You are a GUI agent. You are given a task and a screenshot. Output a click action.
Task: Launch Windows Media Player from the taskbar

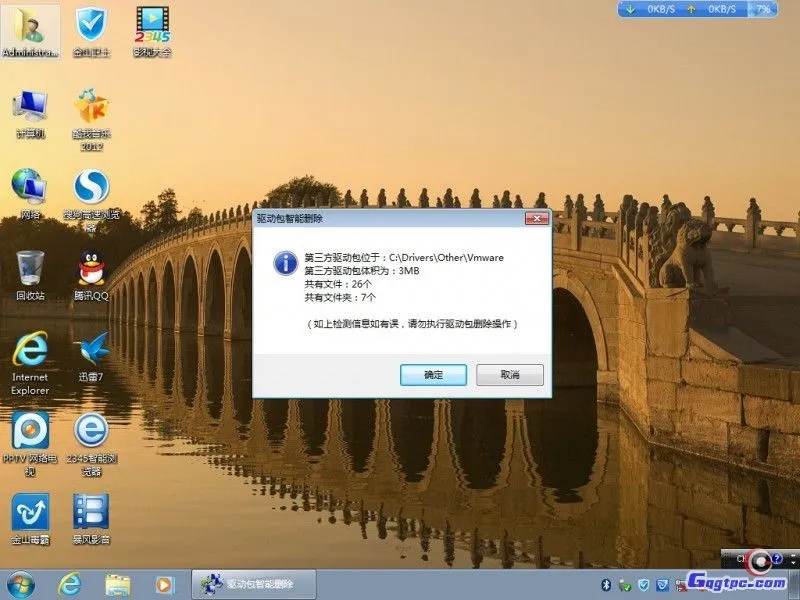[x=163, y=585]
